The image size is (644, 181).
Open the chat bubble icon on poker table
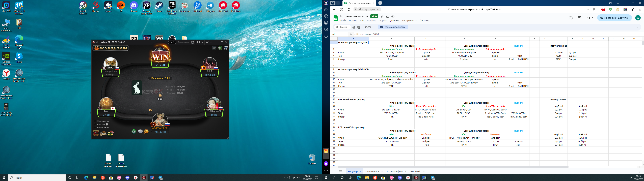[x=140, y=131]
